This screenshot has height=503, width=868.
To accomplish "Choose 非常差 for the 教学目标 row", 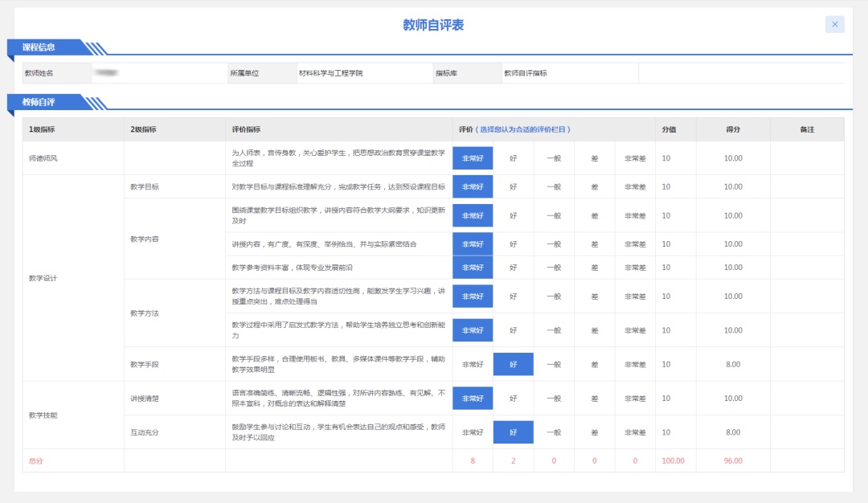I will pyautogui.click(x=635, y=186).
